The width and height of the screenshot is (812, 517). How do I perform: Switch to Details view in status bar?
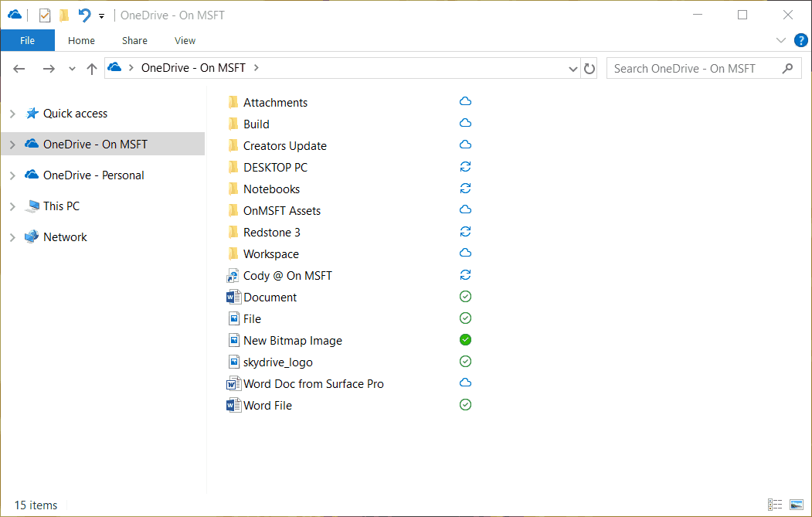(775, 505)
